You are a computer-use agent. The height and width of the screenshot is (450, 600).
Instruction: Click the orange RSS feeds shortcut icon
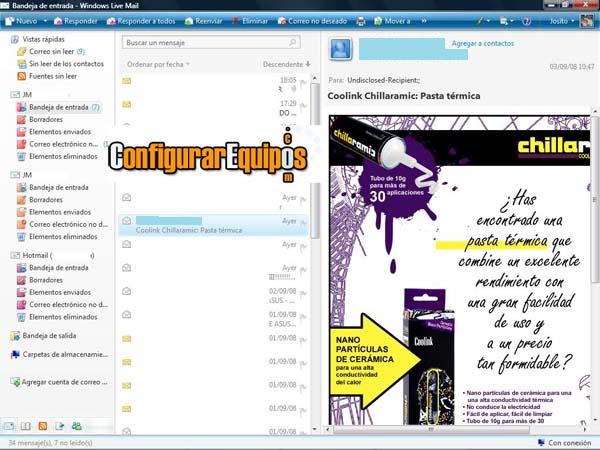tap(43, 426)
